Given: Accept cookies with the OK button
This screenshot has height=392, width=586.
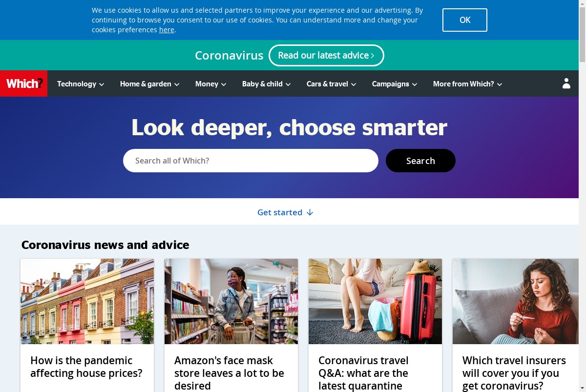Looking at the screenshot, I should click(465, 20).
